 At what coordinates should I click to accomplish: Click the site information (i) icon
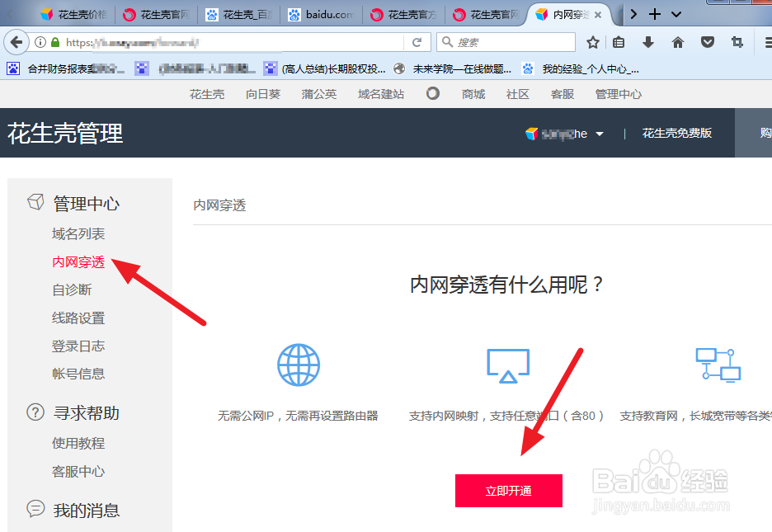click(40, 42)
